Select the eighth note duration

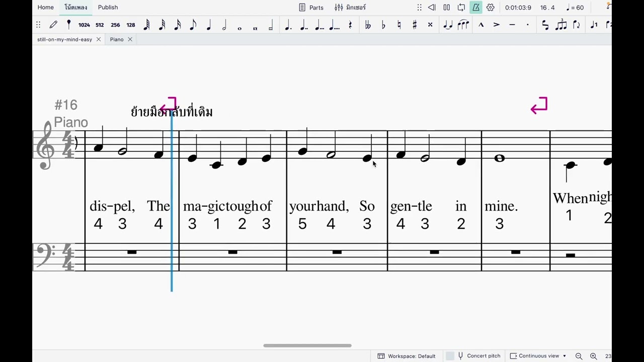point(193,25)
